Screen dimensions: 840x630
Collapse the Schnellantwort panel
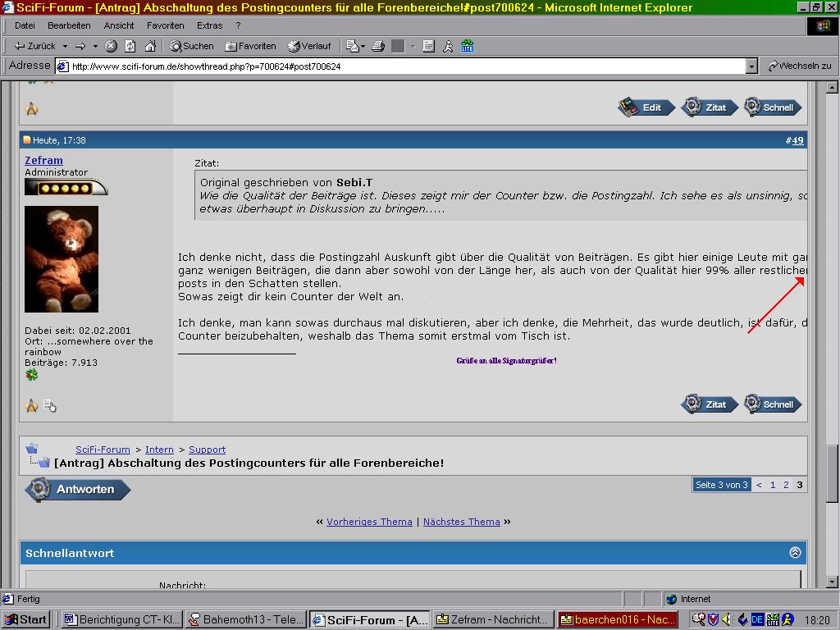794,553
